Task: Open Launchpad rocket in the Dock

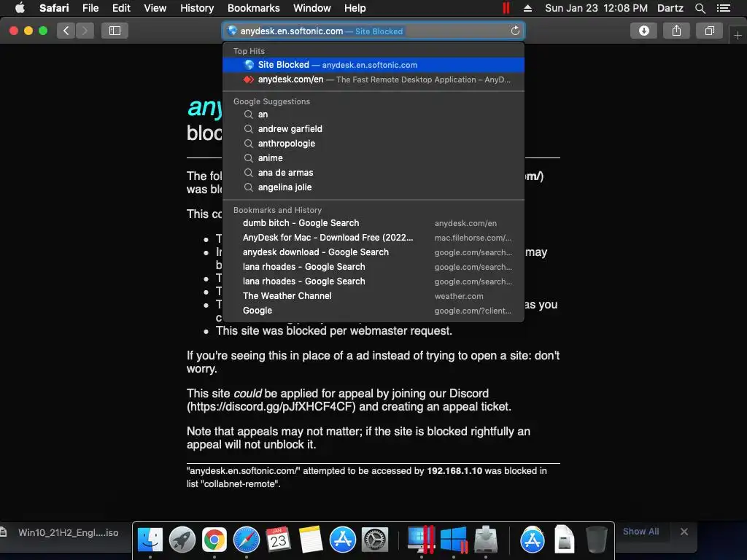Action: tap(182, 540)
